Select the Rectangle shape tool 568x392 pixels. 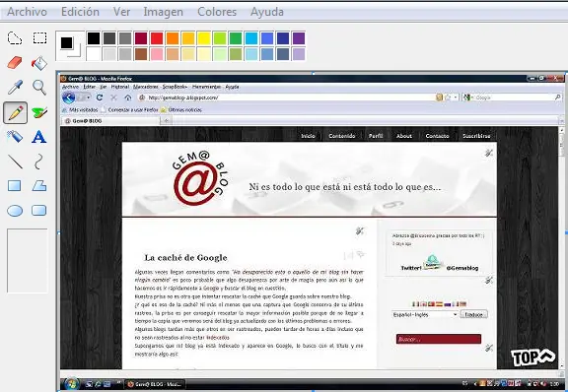(15, 186)
